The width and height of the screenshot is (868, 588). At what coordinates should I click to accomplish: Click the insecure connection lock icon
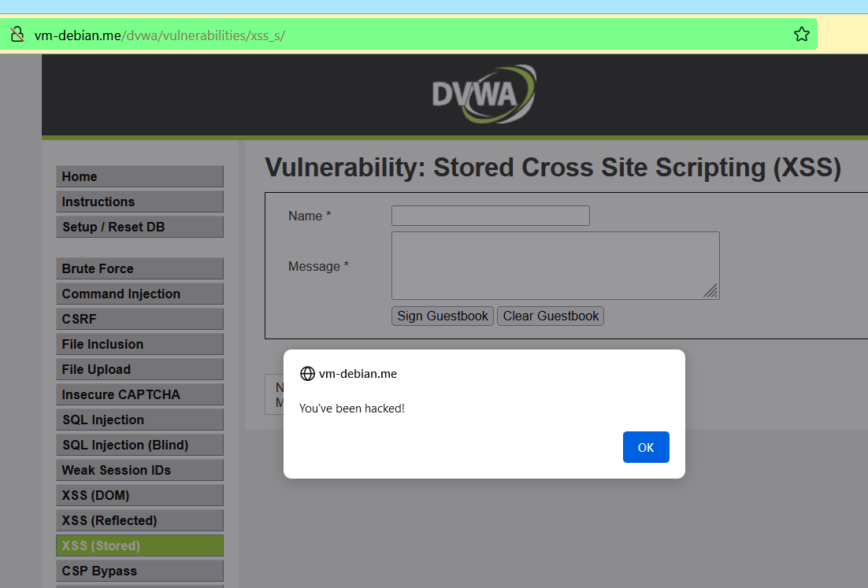17,35
